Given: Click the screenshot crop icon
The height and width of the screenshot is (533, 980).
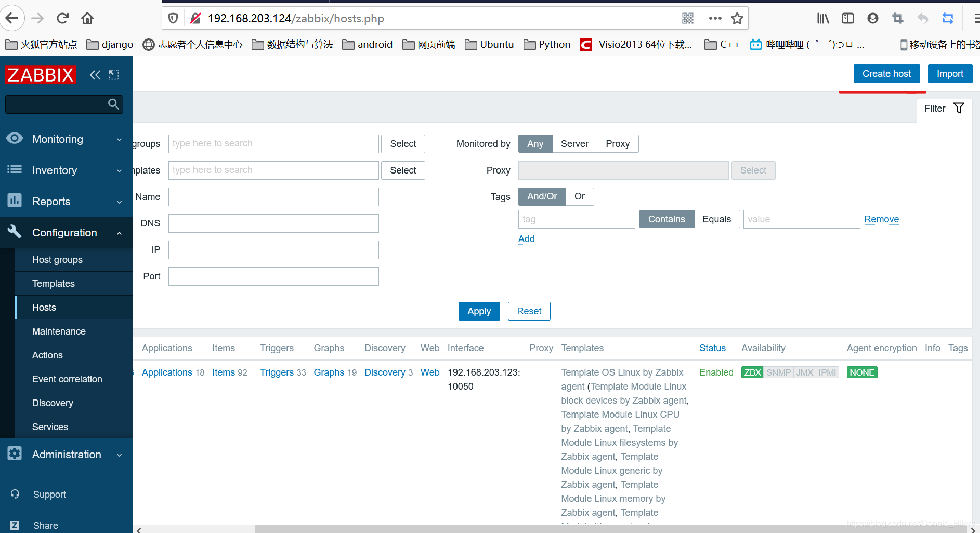Looking at the screenshot, I should pyautogui.click(x=898, y=18).
